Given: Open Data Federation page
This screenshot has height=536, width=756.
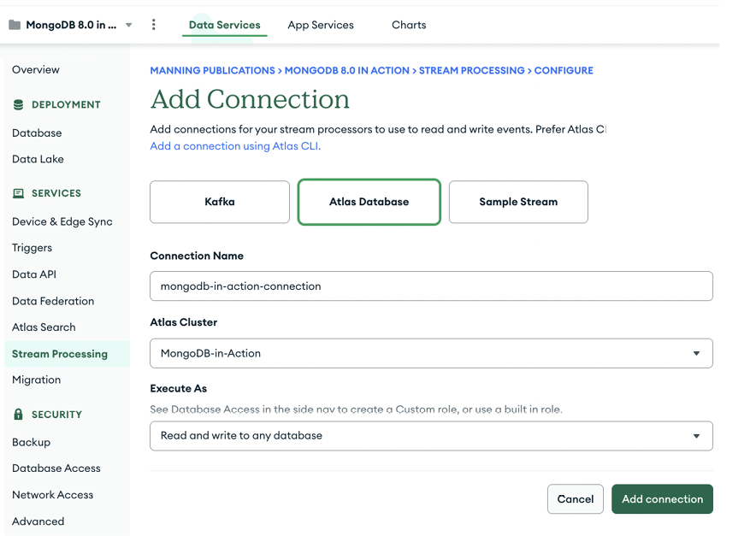Looking at the screenshot, I should [x=53, y=301].
